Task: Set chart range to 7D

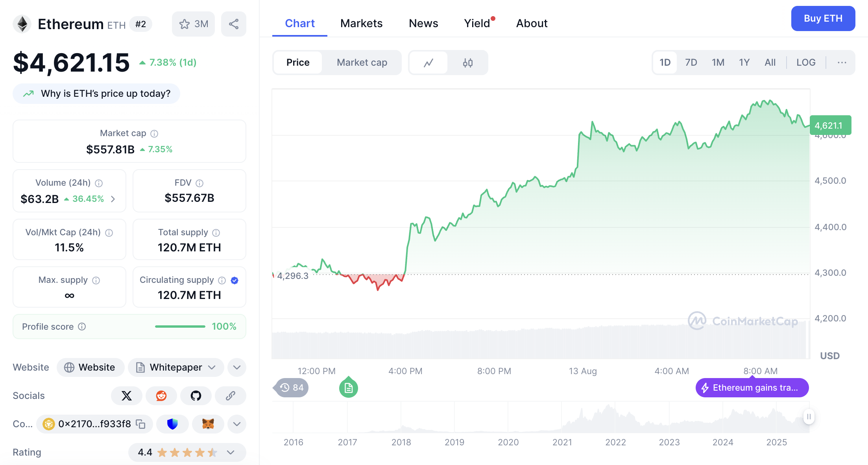Action: pos(691,63)
